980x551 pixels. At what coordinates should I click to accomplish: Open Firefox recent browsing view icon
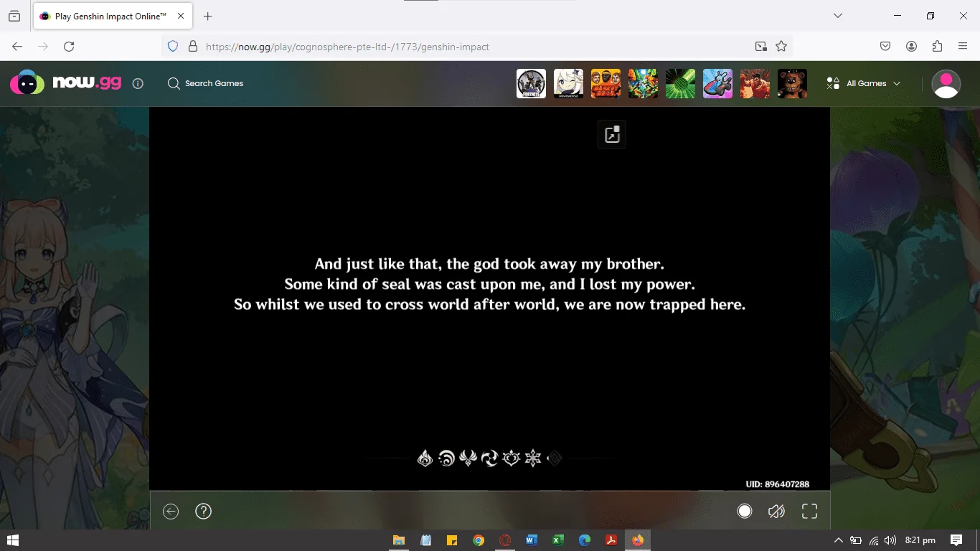tap(14, 17)
